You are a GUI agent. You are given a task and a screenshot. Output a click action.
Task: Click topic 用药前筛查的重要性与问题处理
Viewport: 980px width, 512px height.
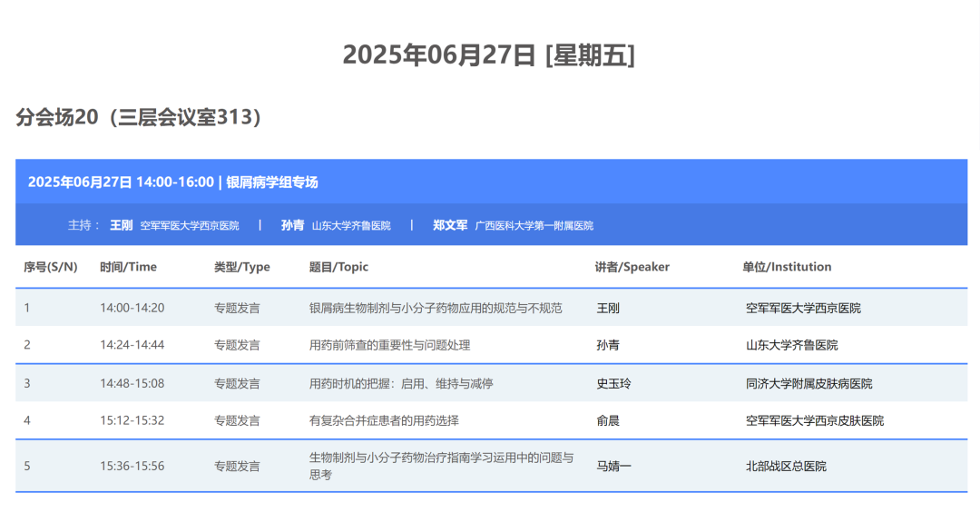(x=389, y=344)
